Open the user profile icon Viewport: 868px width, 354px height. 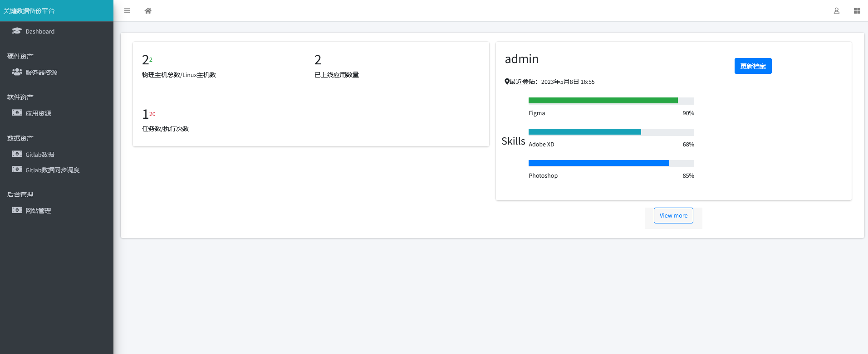(836, 11)
